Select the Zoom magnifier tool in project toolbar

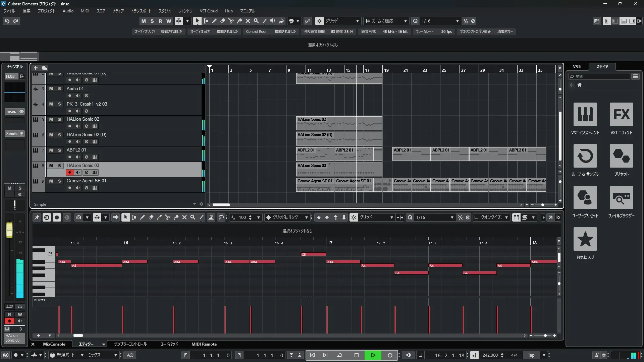(256, 21)
